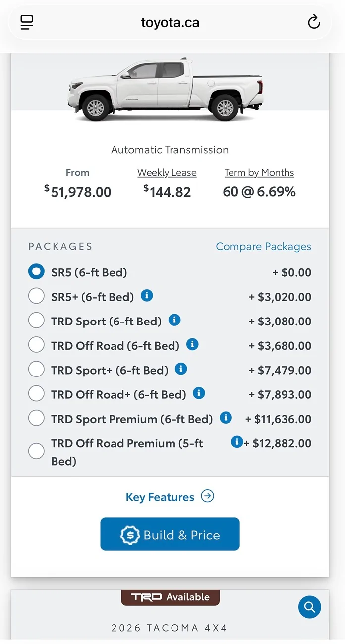Show info for SR5+ (6-ft Bed) package
345x644 pixels.
147,296
